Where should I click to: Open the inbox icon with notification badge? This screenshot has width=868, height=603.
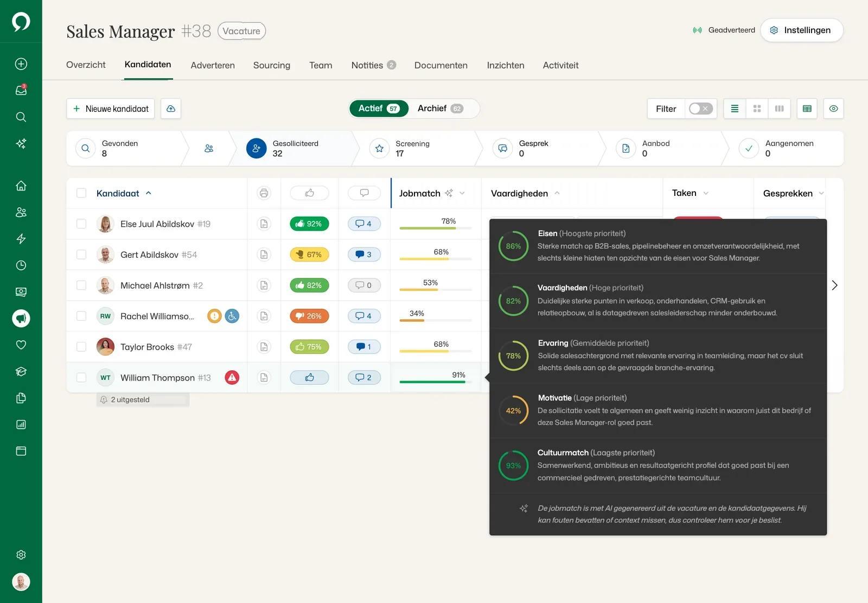(x=21, y=90)
